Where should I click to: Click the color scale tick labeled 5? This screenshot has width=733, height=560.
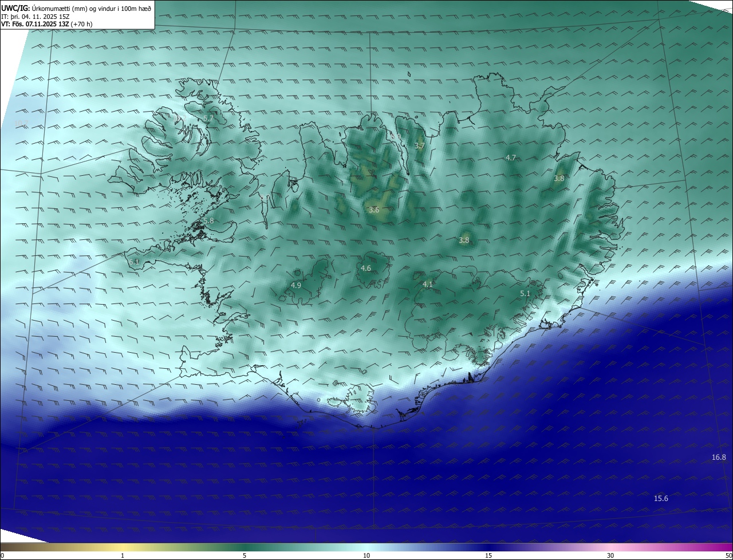point(245,555)
